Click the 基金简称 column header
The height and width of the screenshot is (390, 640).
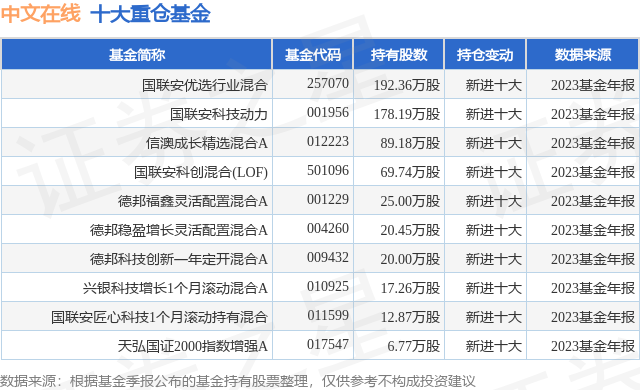pyautogui.click(x=137, y=54)
